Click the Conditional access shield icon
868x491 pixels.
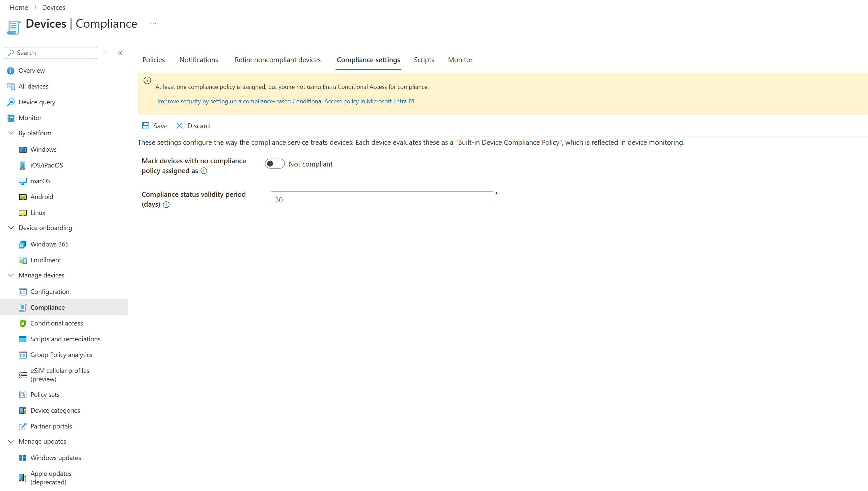click(x=23, y=323)
